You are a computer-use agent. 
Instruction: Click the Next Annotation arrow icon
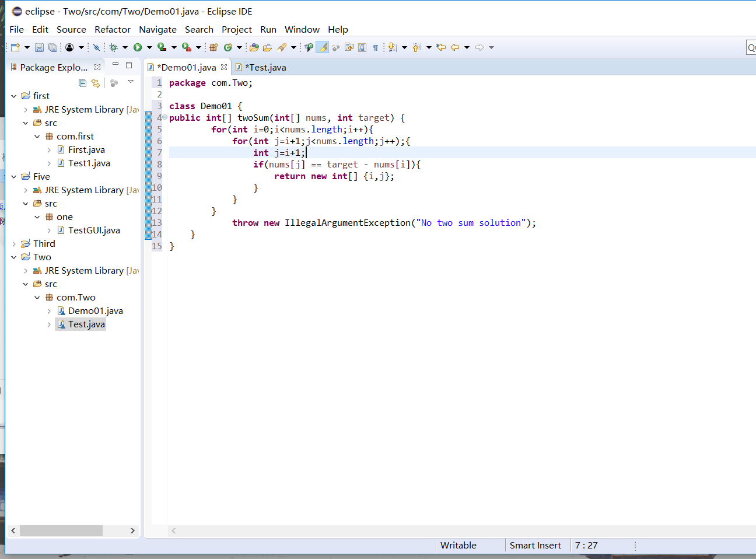pos(393,47)
